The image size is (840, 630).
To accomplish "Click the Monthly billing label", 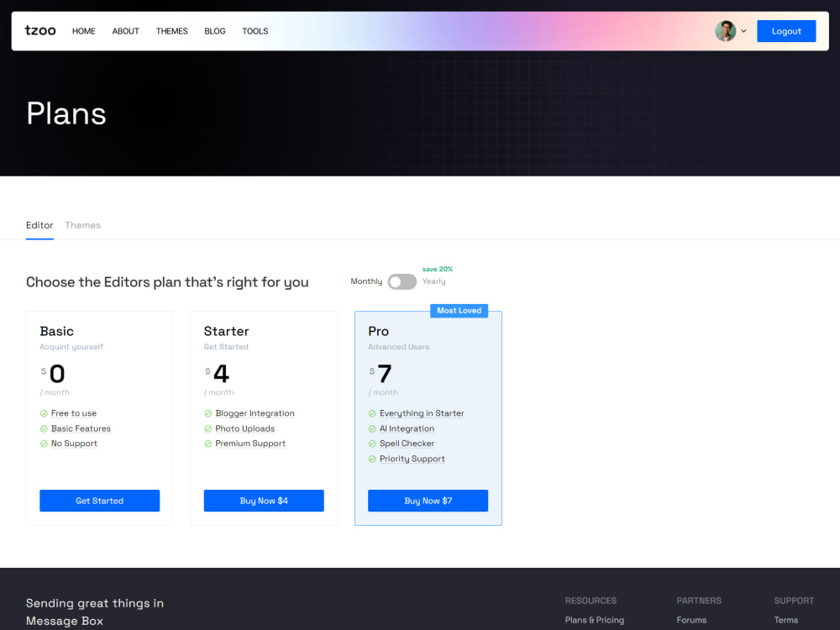I will [366, 281].
